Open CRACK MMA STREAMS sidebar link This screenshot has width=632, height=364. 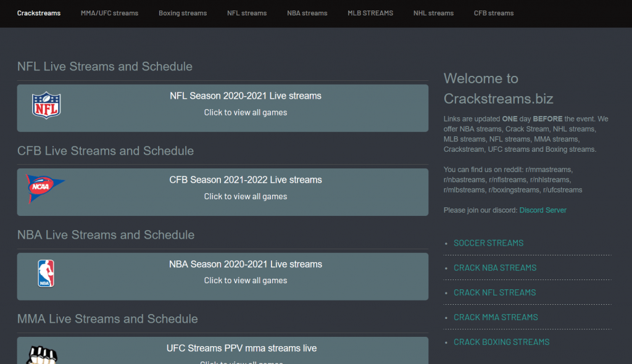pyautogui.click(x=496, y=317)
